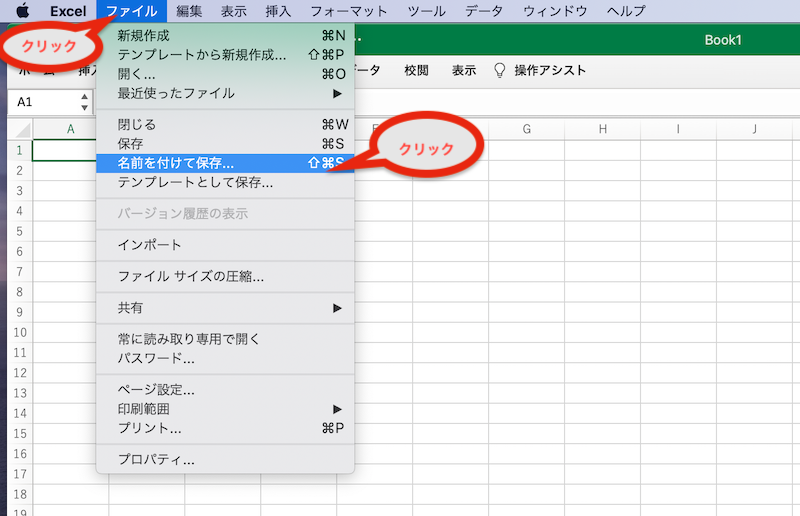Click the select-all corner triangle

click(21, 129)
